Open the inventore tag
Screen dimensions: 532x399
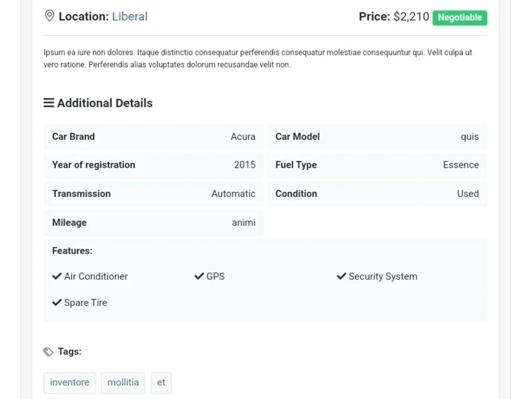tap(70, 383)
